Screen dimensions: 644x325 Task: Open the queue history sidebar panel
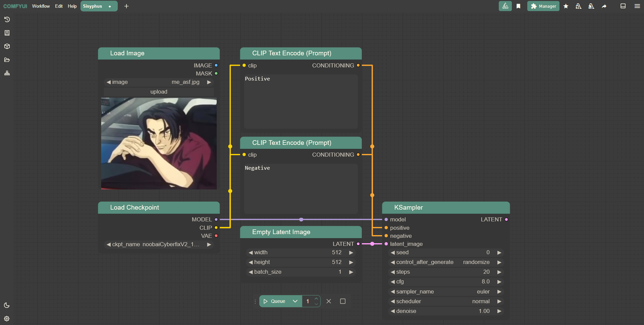pyautogui.click(x=7, y=19)
